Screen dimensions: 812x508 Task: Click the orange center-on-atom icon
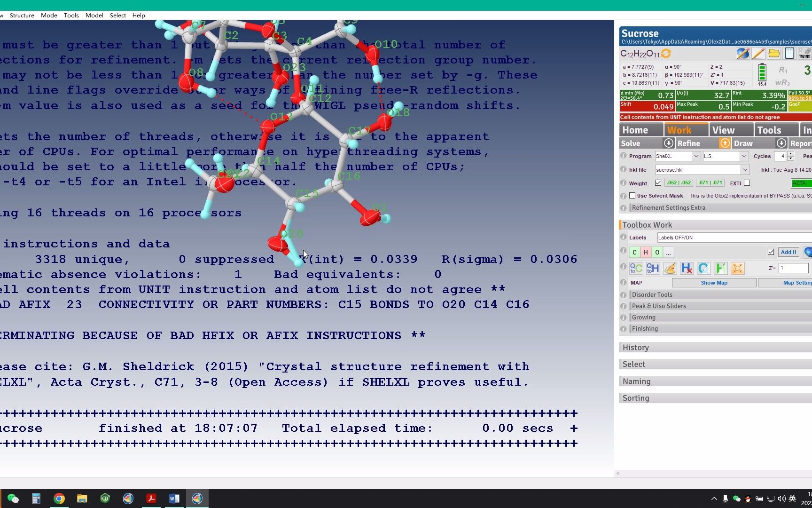[x=737, y=268]
